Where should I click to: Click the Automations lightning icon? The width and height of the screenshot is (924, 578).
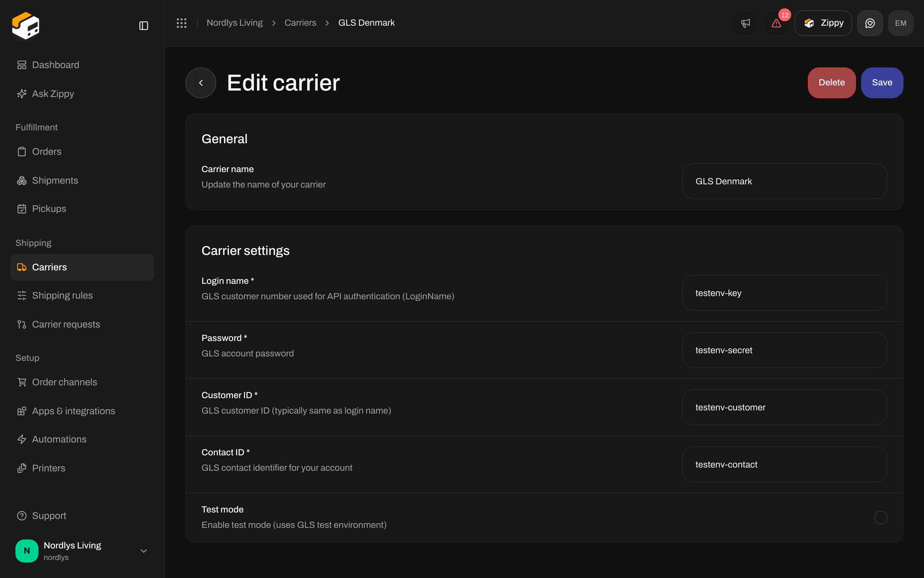[22, 439]
